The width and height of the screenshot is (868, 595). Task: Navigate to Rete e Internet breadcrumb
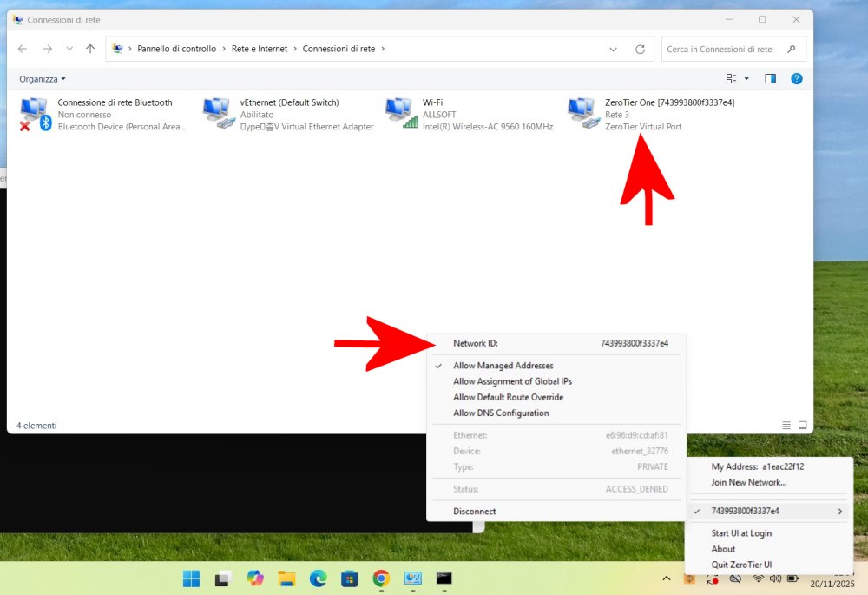tap(258, 49)
